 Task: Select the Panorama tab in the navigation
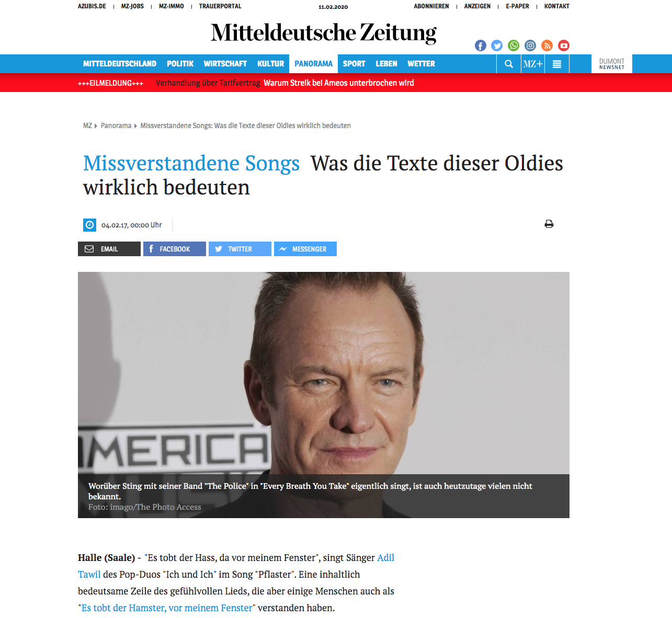click(313, 64)
